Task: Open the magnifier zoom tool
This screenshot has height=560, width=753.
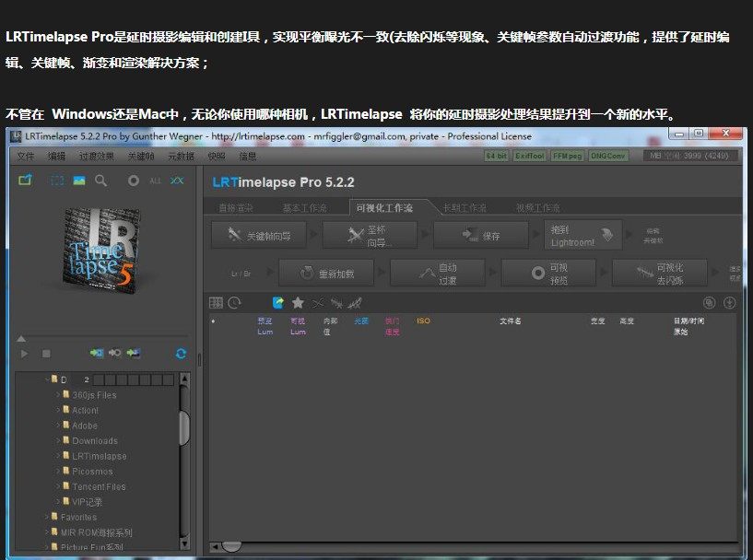Action: pos(100,181)
